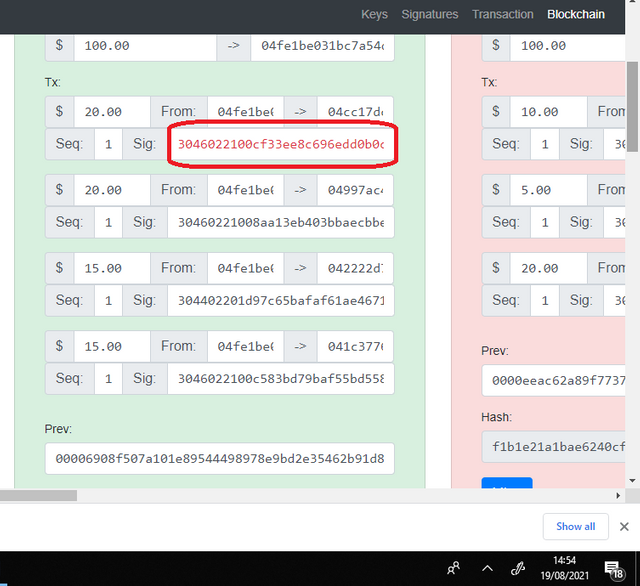Click the horizontal scrollbar thumb
This screenshot has width=640, height=586.
[x=38, y=495]
